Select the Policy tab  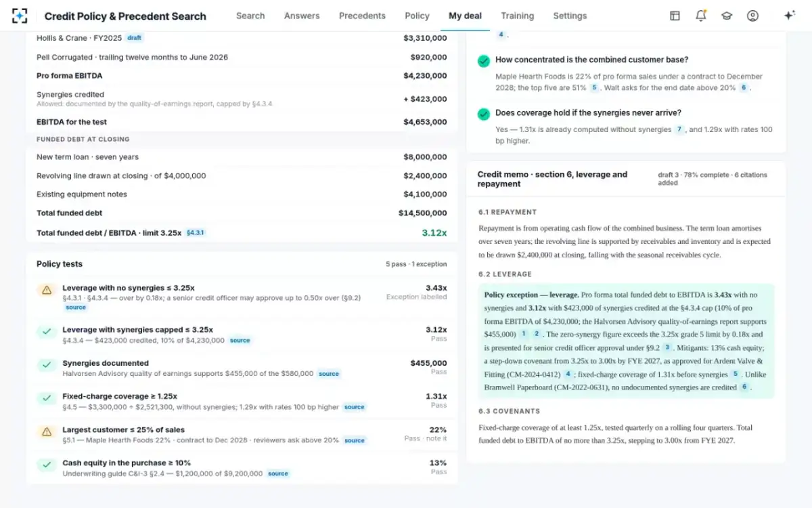[x=417, y=16]
